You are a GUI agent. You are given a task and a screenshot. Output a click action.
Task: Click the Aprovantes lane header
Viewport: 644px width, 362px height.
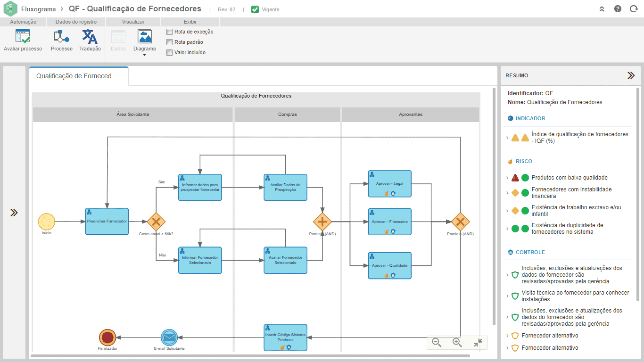coord(411,115)
